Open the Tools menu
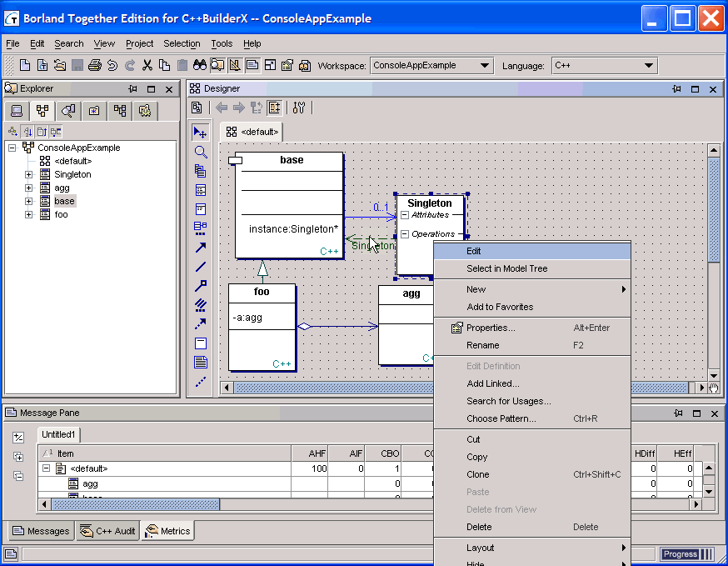 tap(222, 43)
